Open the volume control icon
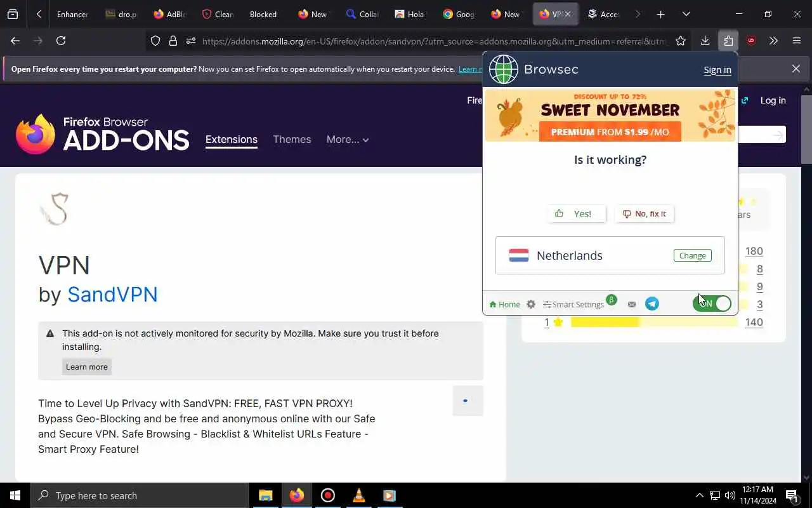Viewport: 812px width, 508px height. [x=730, y=495]
